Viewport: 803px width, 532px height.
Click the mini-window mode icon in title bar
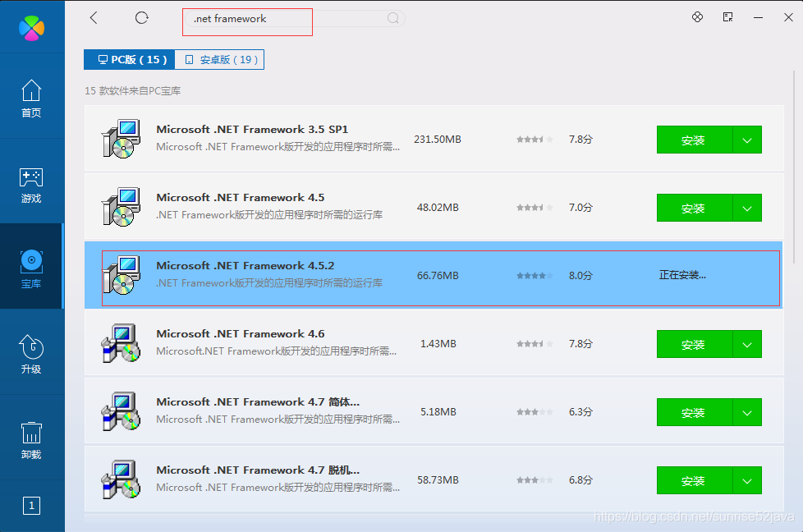pyautogui.click(x=727, y=17)
